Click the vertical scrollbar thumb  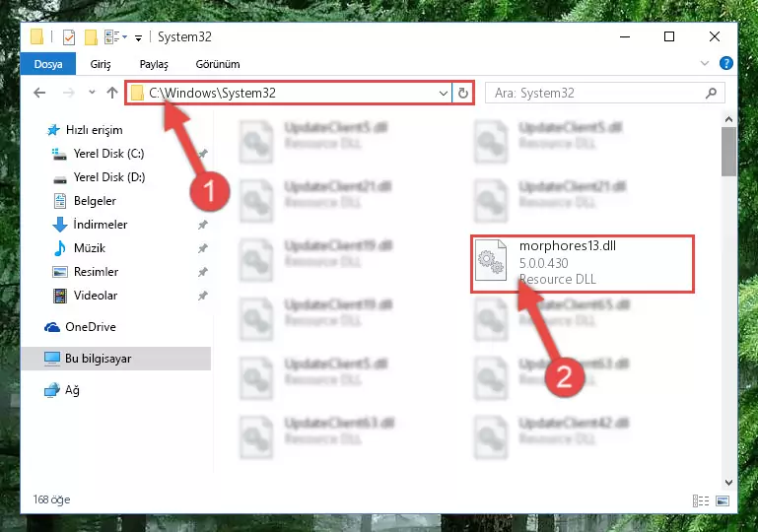click(729, 152)
